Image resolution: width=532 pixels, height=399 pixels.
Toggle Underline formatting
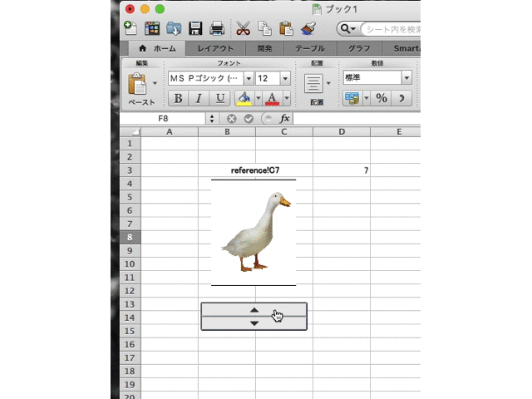[x=219, y=99]
